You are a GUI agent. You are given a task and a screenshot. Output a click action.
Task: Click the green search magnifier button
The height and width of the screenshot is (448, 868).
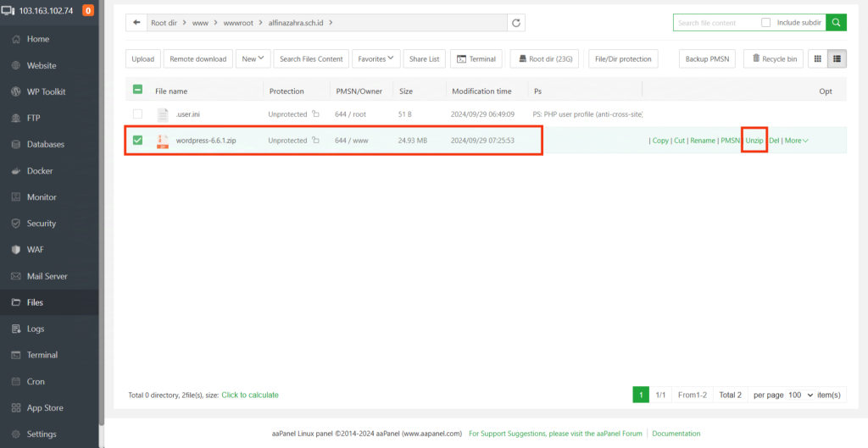[836, 23]
